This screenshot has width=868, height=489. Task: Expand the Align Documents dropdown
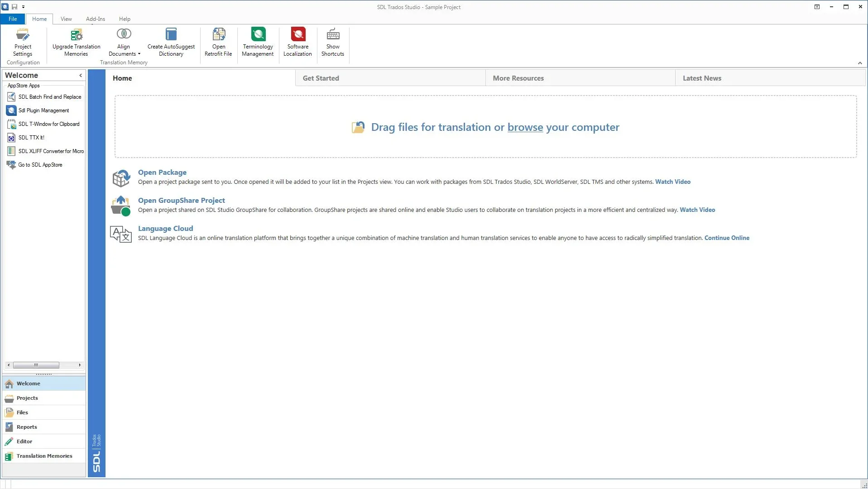tap(139, 54)
